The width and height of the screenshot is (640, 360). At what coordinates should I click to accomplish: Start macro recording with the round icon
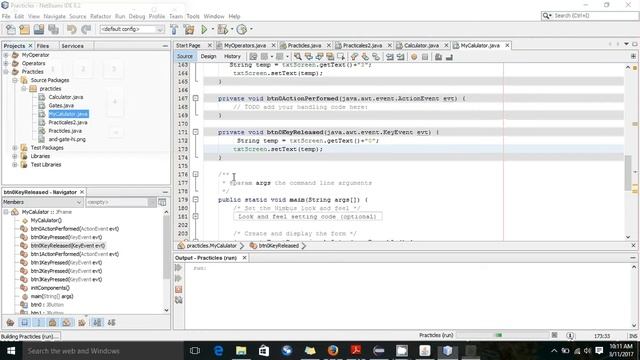coord(414,57)
